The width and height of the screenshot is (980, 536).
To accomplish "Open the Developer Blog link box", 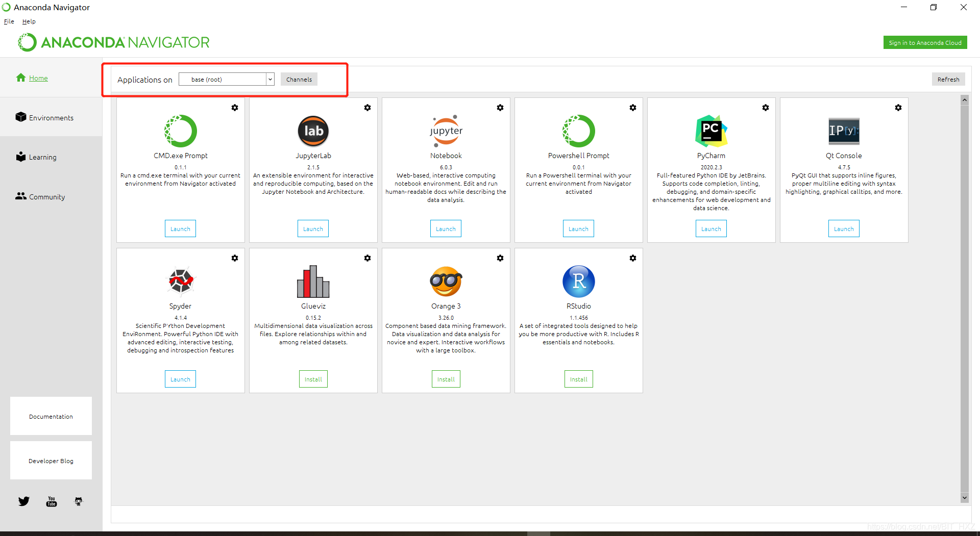I will tap(51, 461).
